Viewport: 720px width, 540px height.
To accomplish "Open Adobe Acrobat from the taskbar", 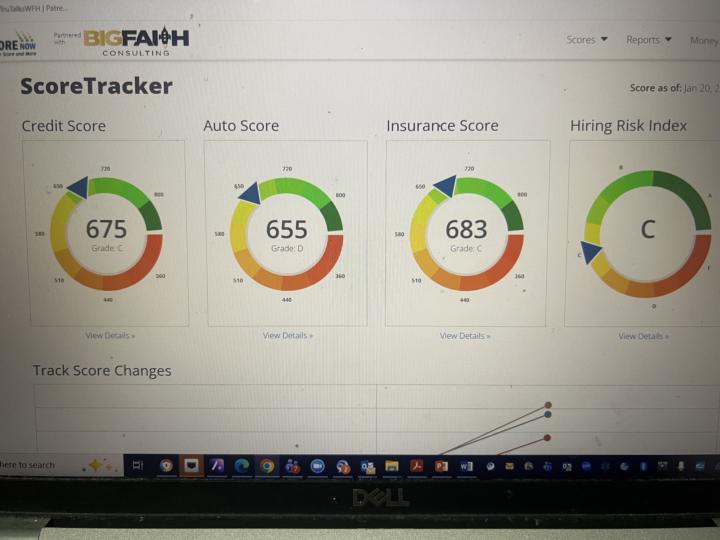I will (x=416, y=466).
